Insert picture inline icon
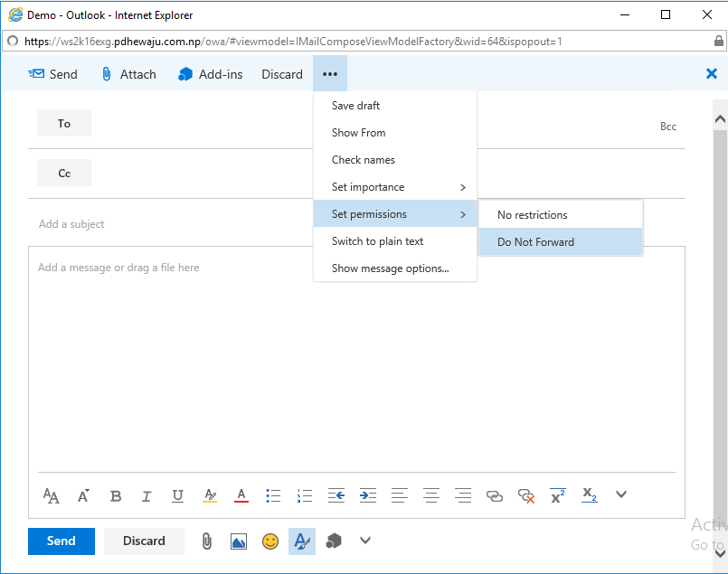This screenshot has height=574, width=728. (x=238, y=541)
